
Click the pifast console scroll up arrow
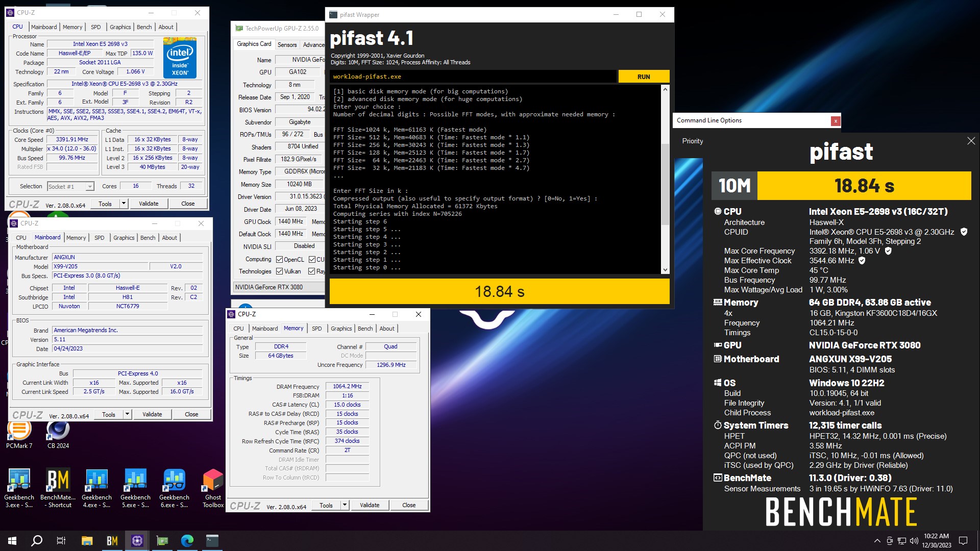pyautogui.click(x=665, y=90)
